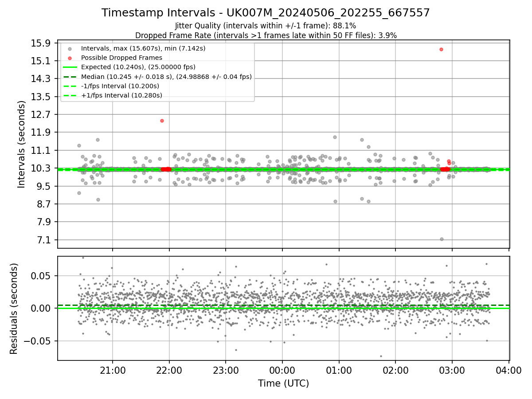This screenshot has width=532, height=399.
Task: Click the Time (UTC) axis label
Action: (283, 383)
